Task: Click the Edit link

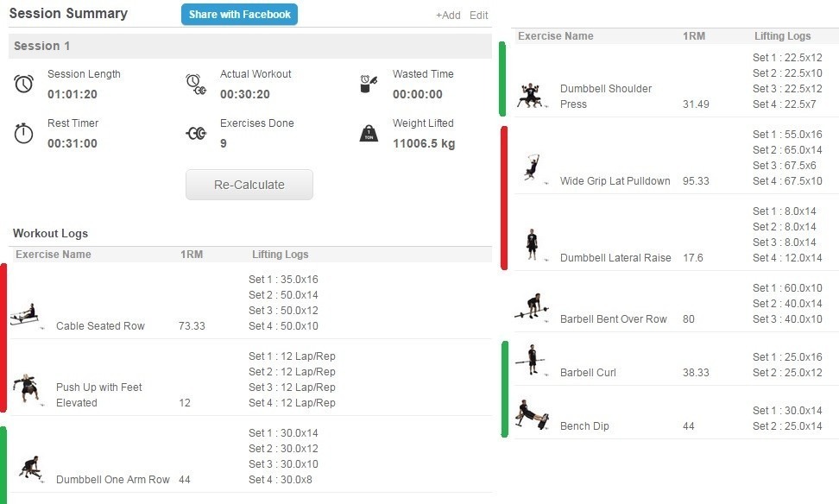Action: coord(479,16)
